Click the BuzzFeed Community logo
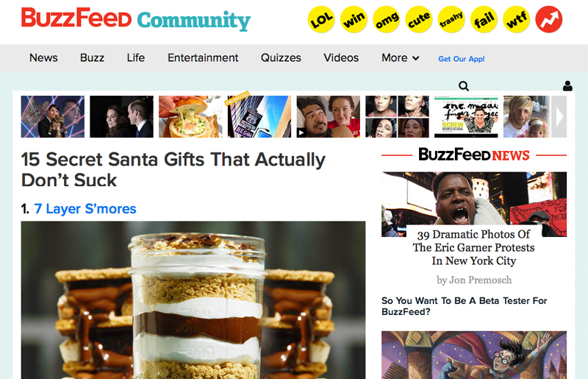The image size is (588, 379). [x=136, y=19]
